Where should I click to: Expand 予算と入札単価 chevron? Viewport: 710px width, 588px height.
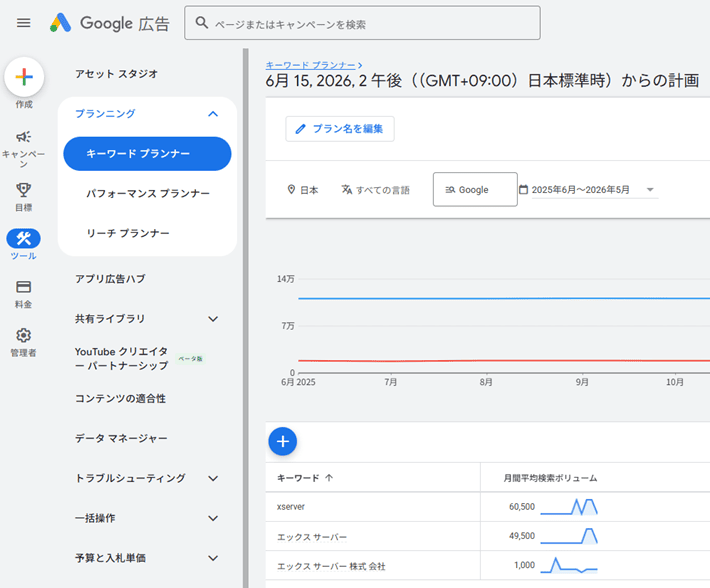213,558
